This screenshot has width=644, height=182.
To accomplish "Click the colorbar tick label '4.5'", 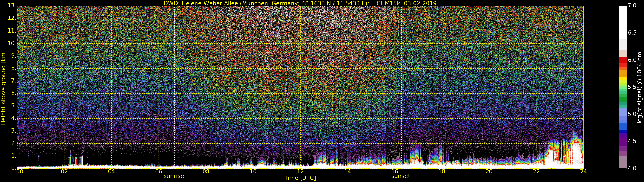I will [x=632, y=141].
